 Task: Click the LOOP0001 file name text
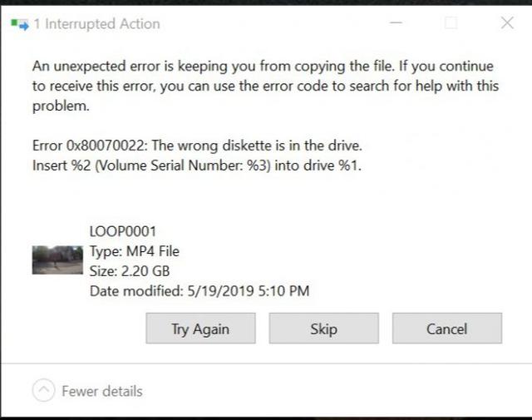coord(122,231)
